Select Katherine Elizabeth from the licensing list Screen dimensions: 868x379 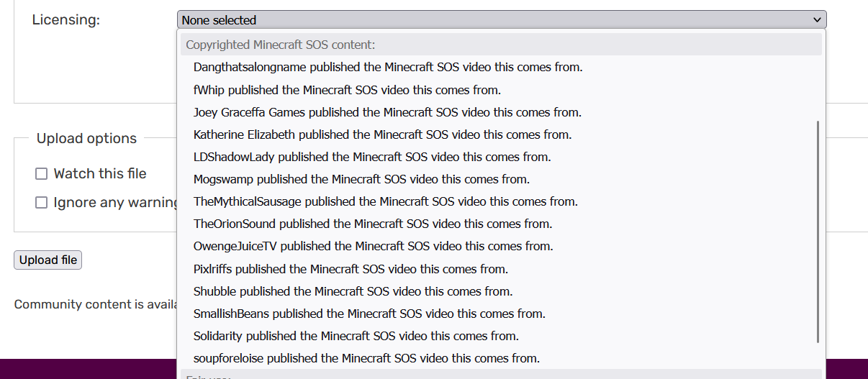tap(382, 134)
